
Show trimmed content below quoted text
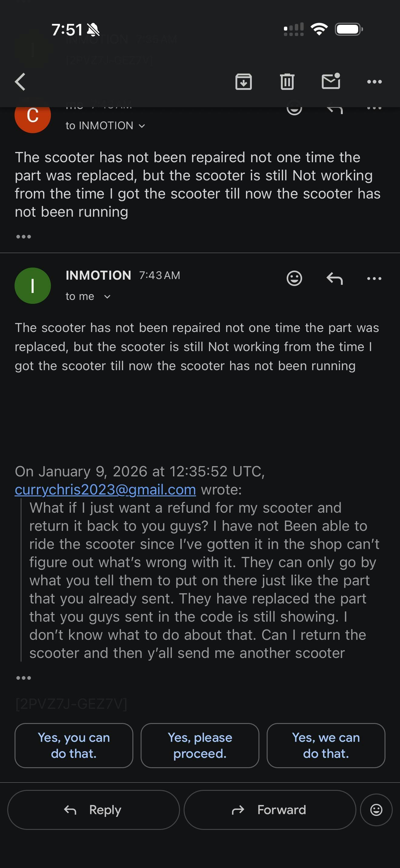point(24,678)
